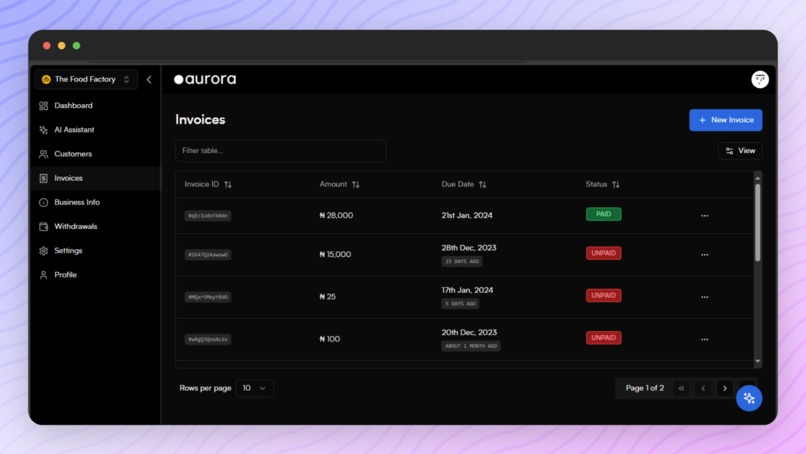Screen dimensions: 806x454
Task: Open the user avatar menu
Action: point(760,79)
